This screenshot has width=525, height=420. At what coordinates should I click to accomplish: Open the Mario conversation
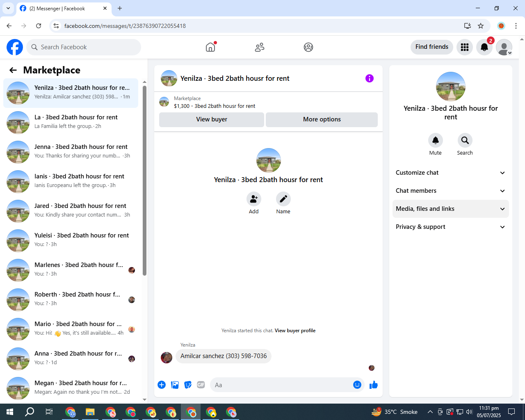tap(71, 329)
